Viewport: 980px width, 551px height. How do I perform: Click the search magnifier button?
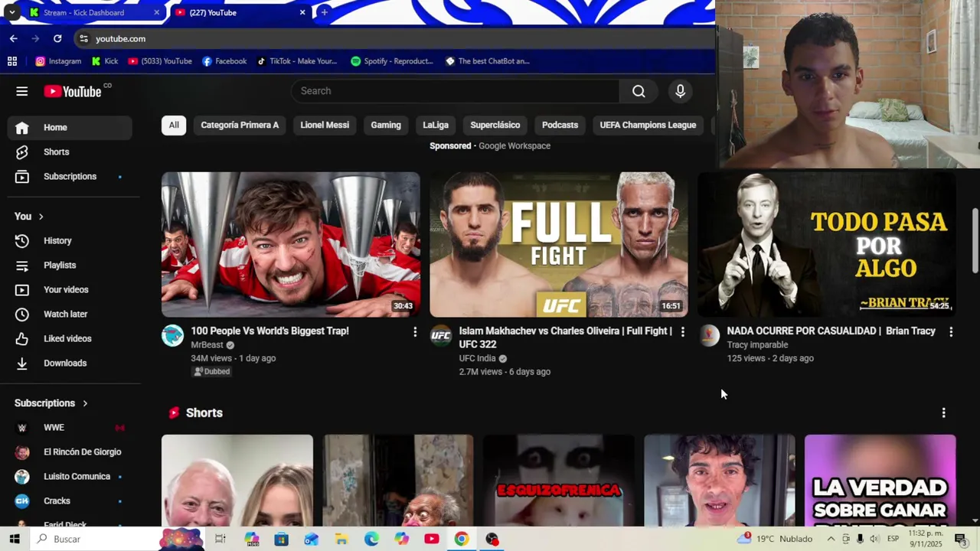[x=639, y=91]
